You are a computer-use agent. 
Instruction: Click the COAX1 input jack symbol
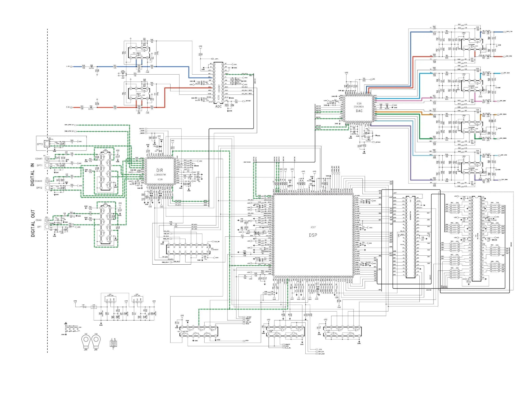(47, 159)
